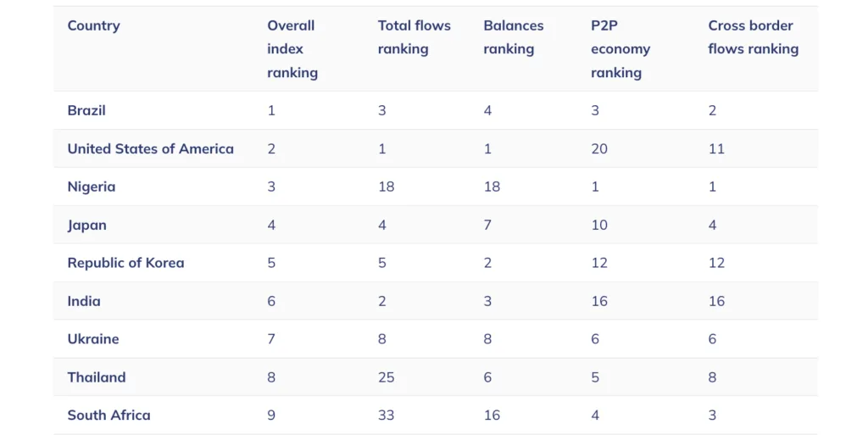Select Japan's P2P economy ranking value 10
Viewport: 868px width, 435px height.
(x=599, y=226)
